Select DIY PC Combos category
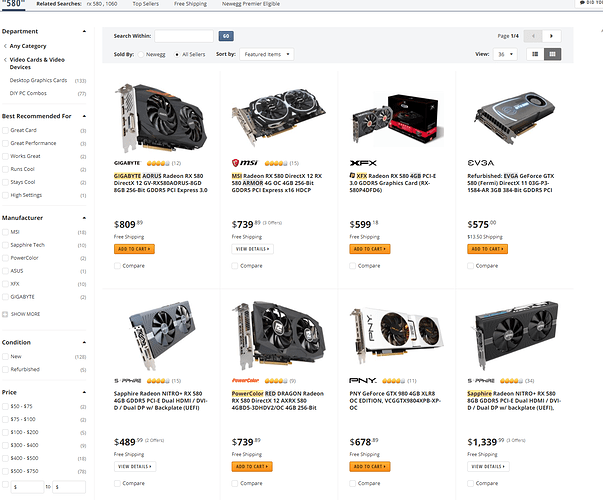This screenshot has height=500, width=603. click(28, 93)
